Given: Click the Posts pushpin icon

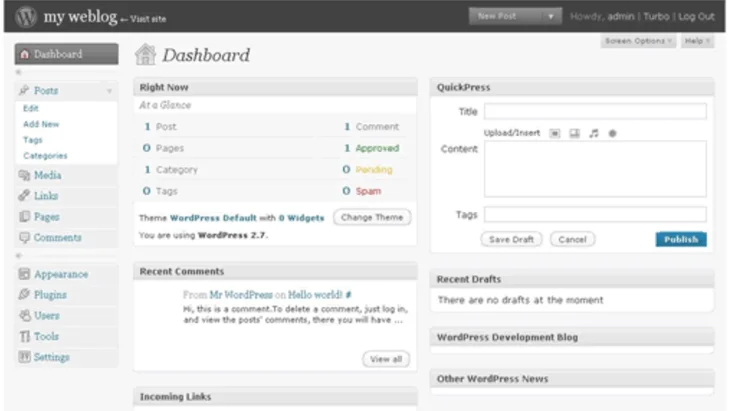Looking at the screenshot, I should 24,90.
